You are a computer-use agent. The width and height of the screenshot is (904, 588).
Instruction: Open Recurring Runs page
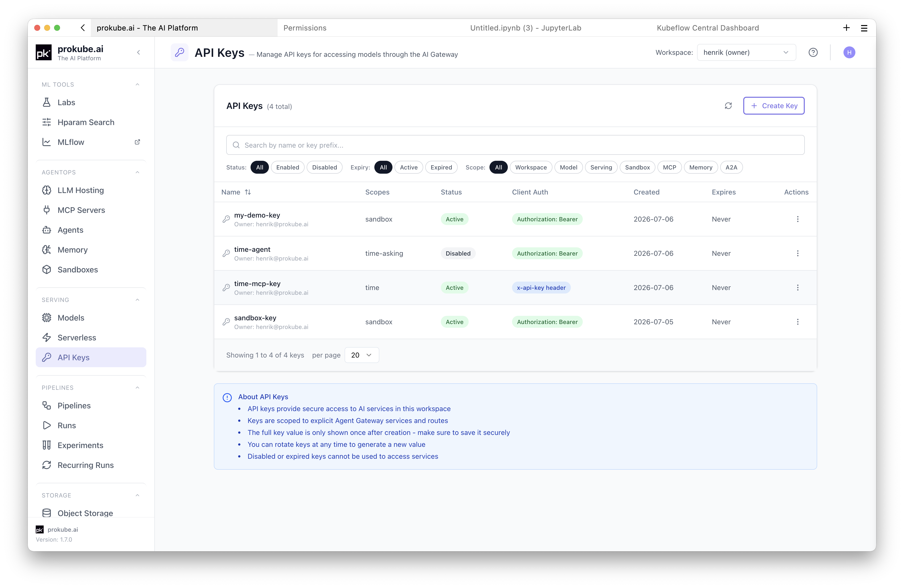91,465
